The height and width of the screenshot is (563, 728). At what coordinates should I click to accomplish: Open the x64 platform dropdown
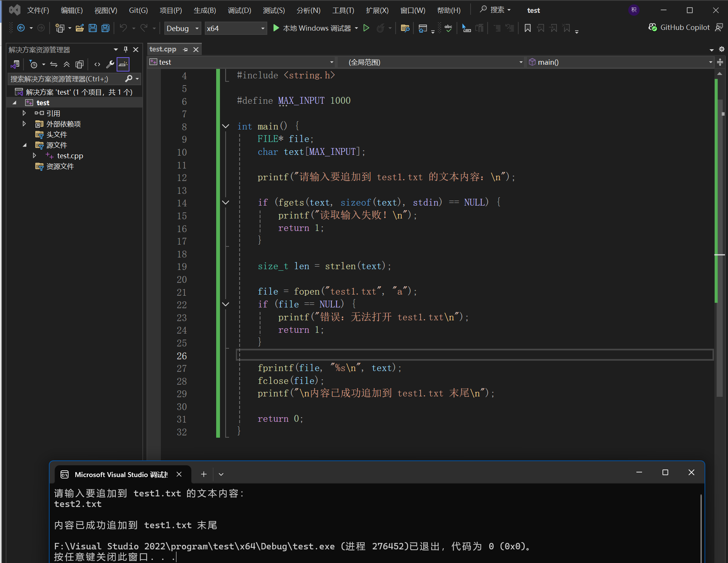pos(235,28)
